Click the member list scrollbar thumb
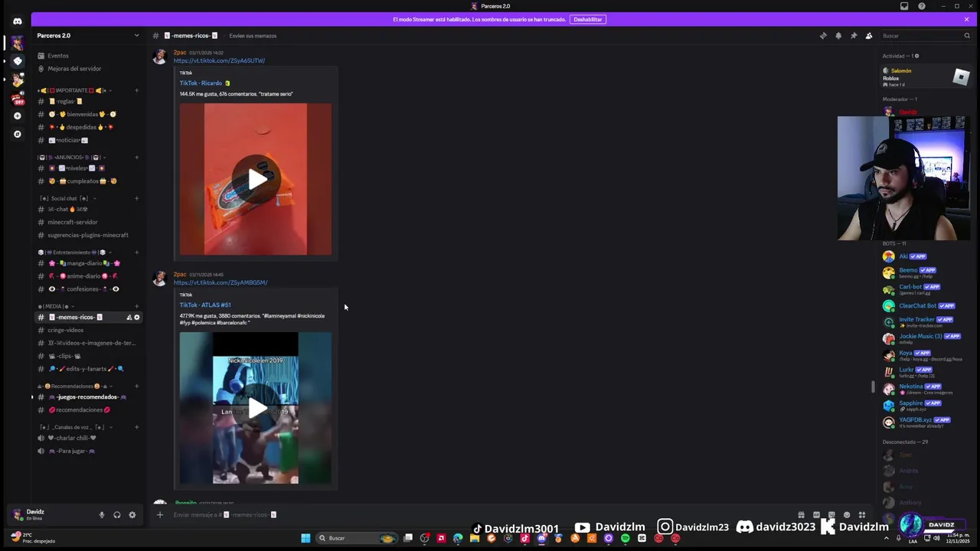The height and width of the screenshot is (551, 980). click(x=874, y=386)
